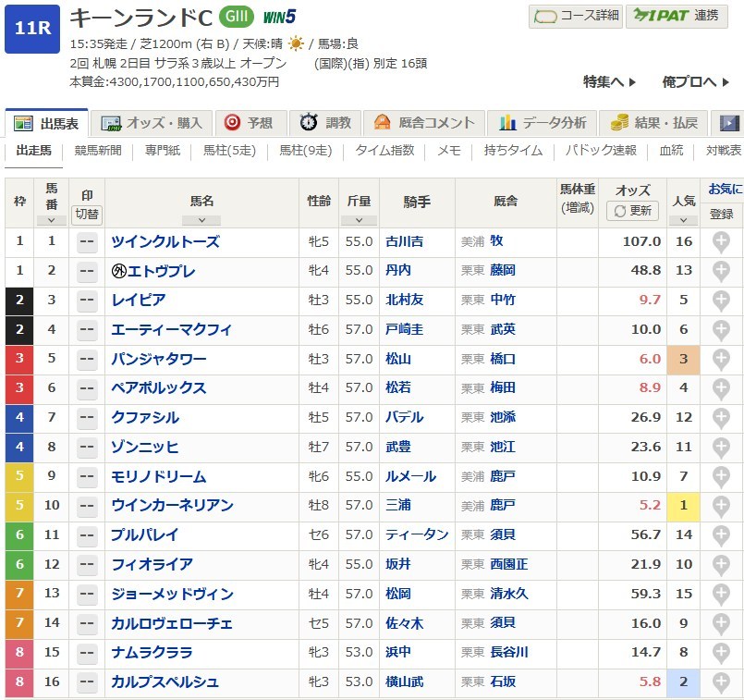
Task: Toggle prediction mark for カルプスペルシュ row
Action: [x=87, y=683]
